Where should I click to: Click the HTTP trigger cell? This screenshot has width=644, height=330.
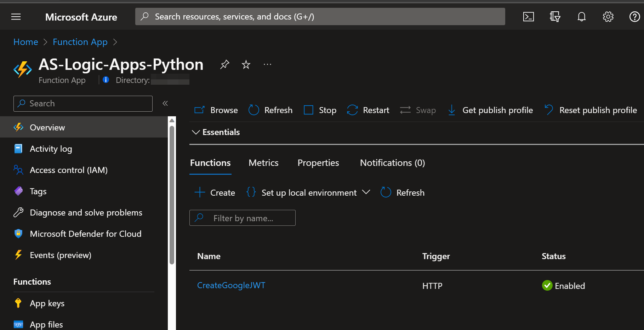(x=432, y=286)
